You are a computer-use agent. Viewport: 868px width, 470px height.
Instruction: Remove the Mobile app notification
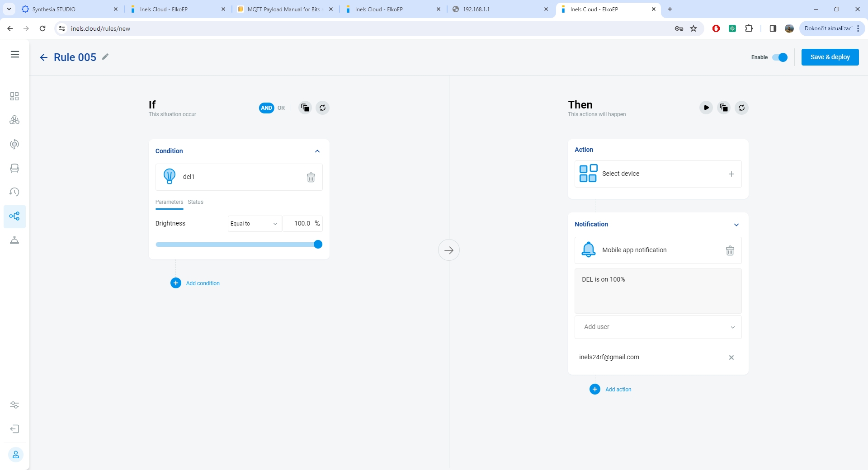pyautogui.click(x=730, y=250)
